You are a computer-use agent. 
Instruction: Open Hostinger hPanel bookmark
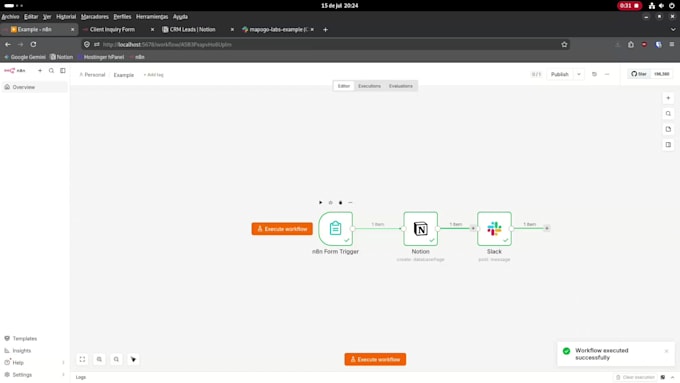pos(101,57)
